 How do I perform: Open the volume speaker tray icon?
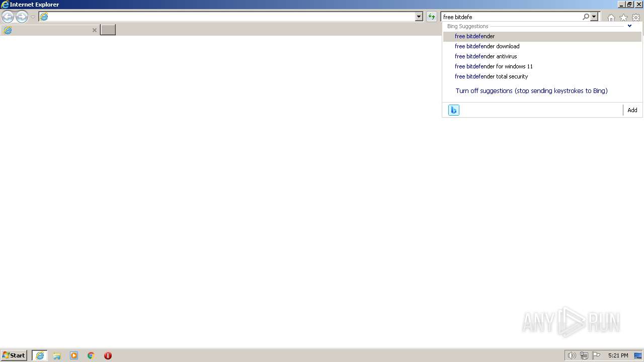[572, 355]
